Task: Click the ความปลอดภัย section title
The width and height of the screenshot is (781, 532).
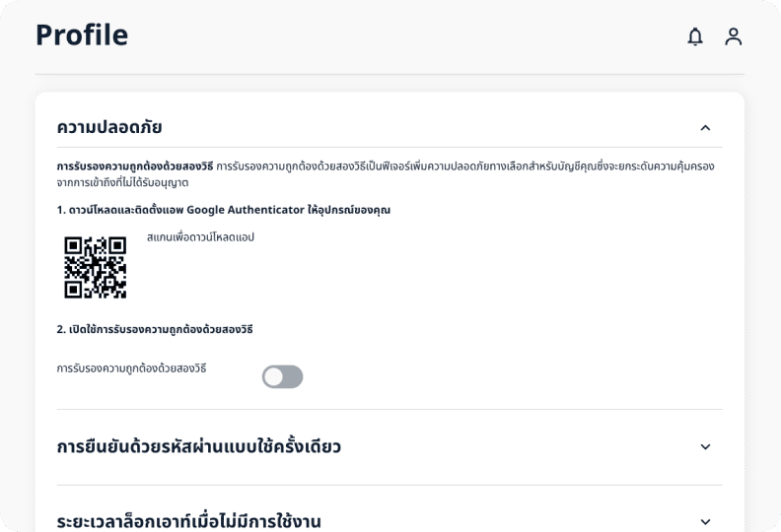Action: pyautogui.click(x=109, y=127)
